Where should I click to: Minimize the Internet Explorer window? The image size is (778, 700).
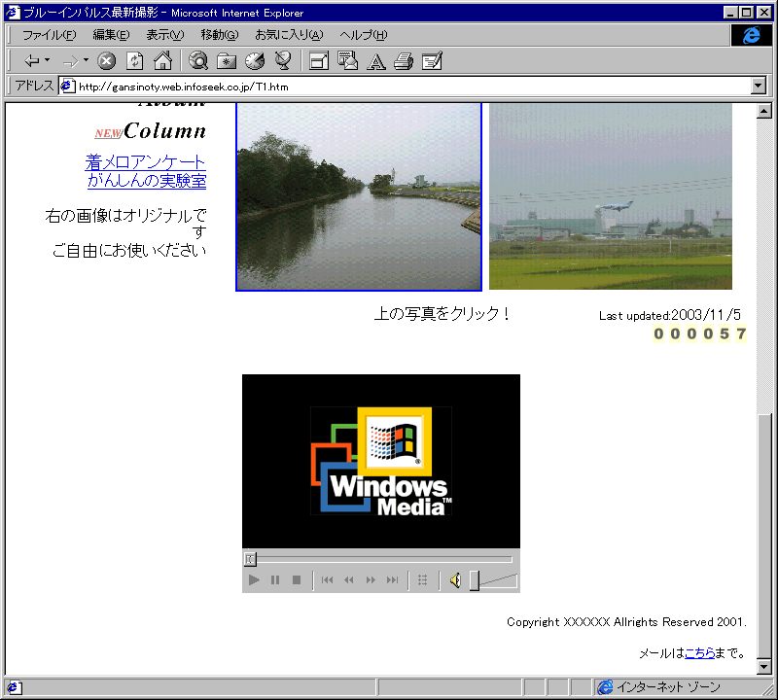pyautogui.click(x=730, y=13)
